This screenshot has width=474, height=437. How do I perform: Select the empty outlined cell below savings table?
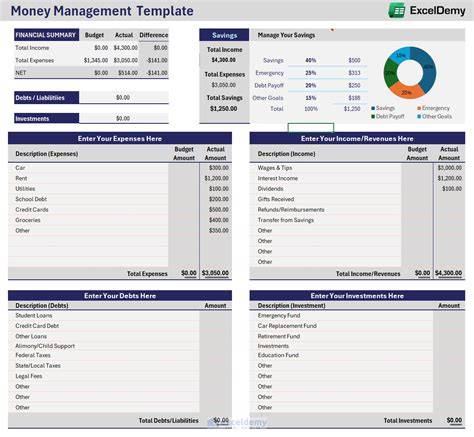(311, 128)
